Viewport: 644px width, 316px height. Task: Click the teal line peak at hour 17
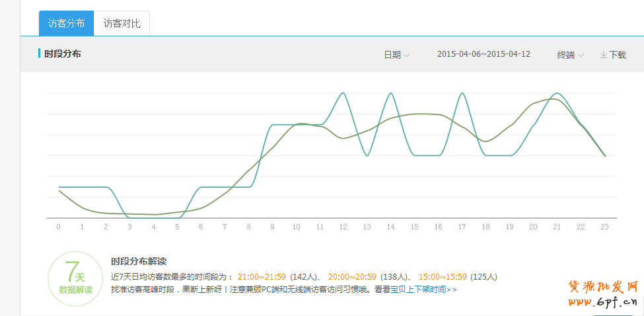(462, 93)
